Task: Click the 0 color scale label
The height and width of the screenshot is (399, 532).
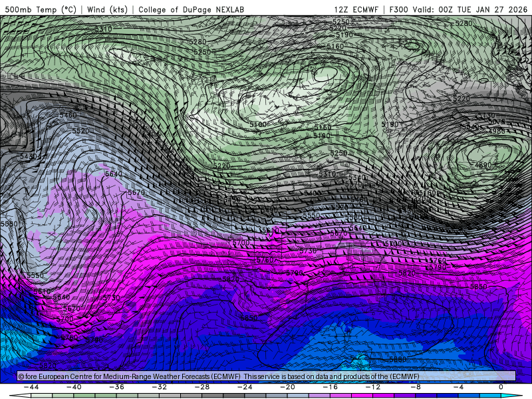Action: click(501, 387)
